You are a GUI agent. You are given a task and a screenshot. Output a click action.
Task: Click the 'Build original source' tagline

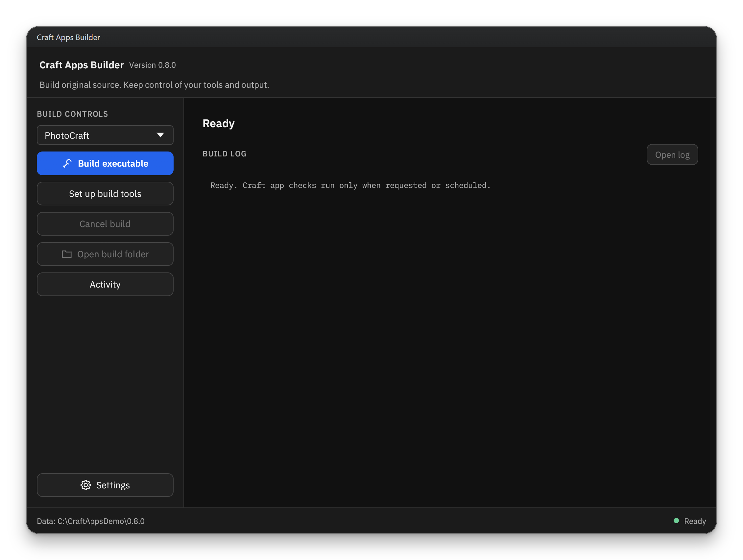pos(154,84)
